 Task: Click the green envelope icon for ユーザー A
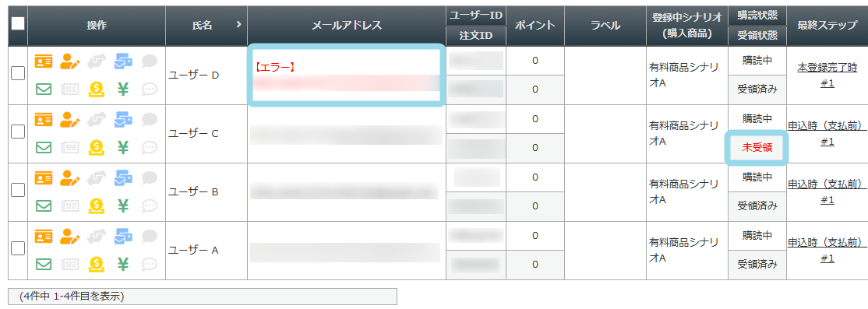pos(43,264)
